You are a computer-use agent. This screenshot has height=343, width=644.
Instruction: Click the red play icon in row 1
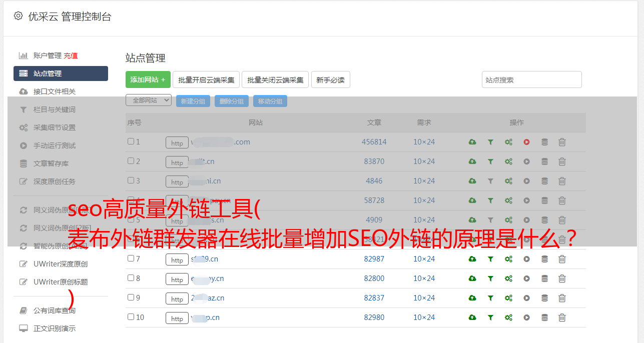click(526, 142)
